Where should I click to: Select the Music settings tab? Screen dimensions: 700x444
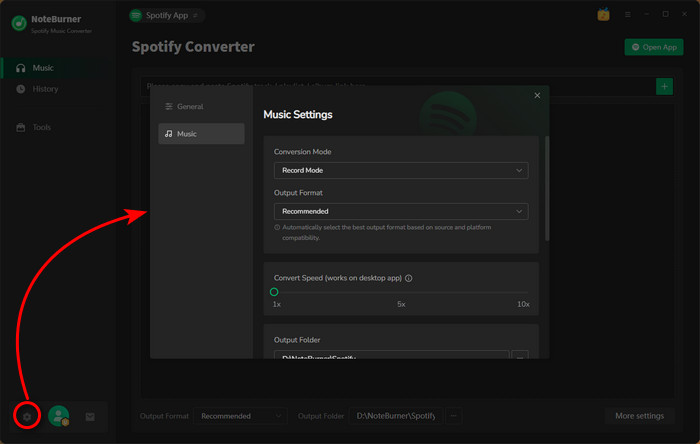[201, 133]
